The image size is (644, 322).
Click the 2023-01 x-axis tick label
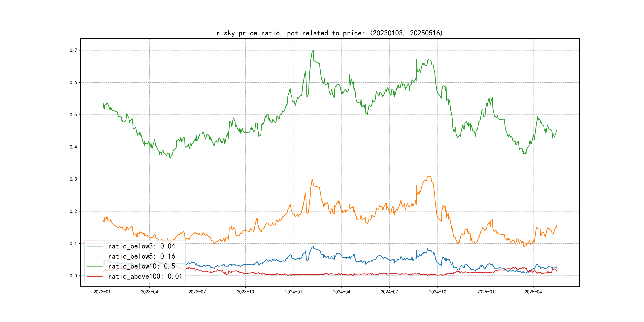(102, 292)
